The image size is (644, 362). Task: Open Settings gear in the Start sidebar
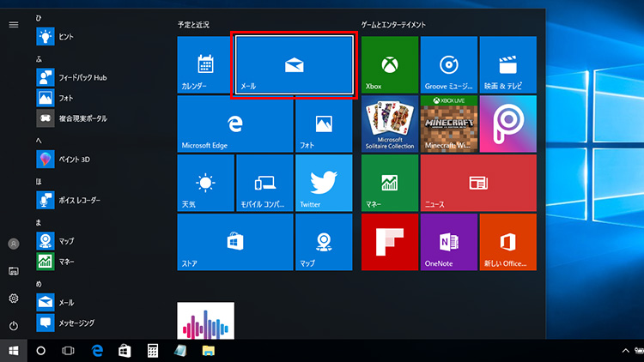click(13, 299)
